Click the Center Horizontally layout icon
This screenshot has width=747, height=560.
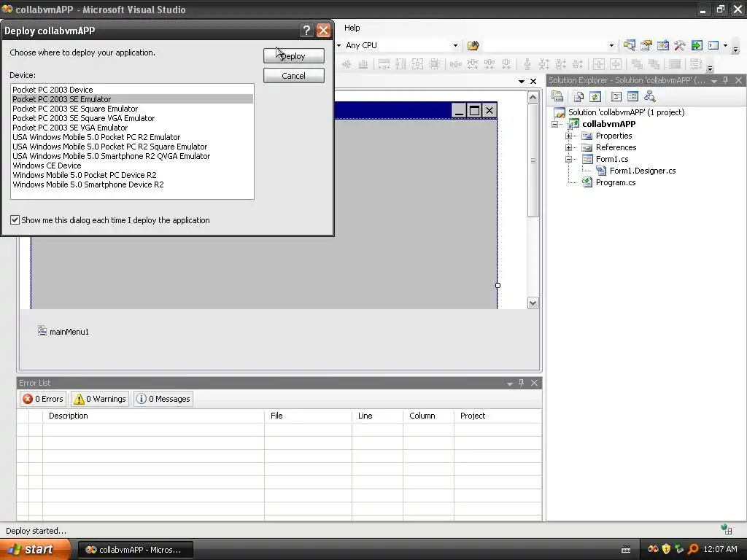point(599,64)
